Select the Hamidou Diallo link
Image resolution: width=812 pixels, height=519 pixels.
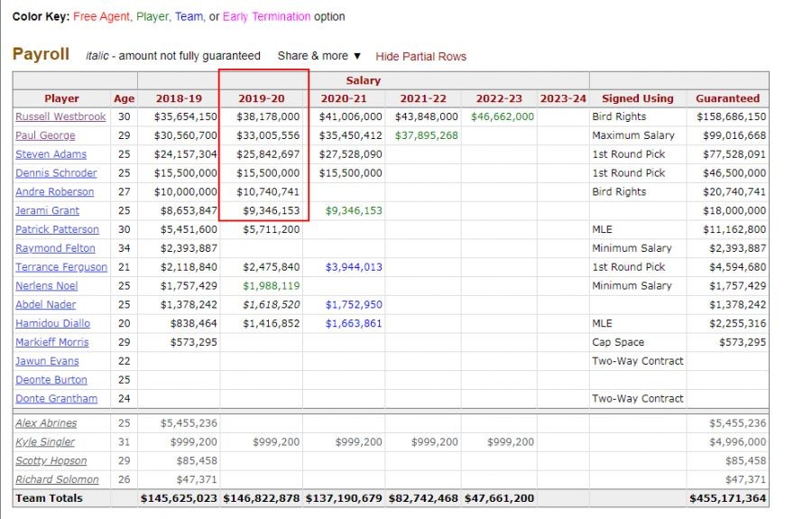coord(53,323)
